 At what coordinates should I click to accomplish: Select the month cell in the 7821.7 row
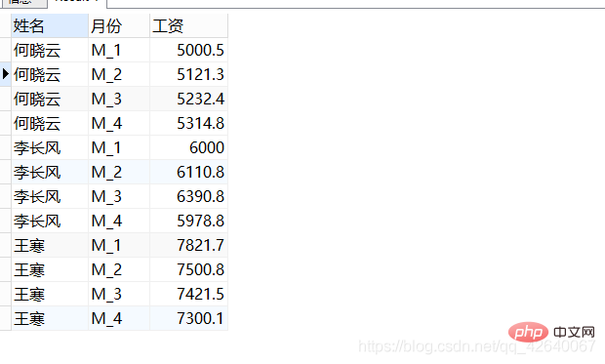click(x=119, y=245)
